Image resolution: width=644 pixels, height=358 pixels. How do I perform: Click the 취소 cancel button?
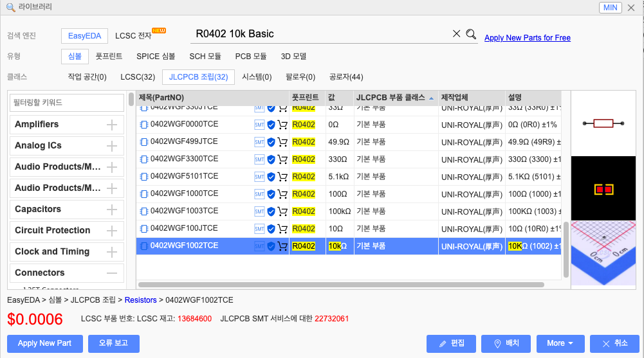pyautogui.click(x=614, y=344)
